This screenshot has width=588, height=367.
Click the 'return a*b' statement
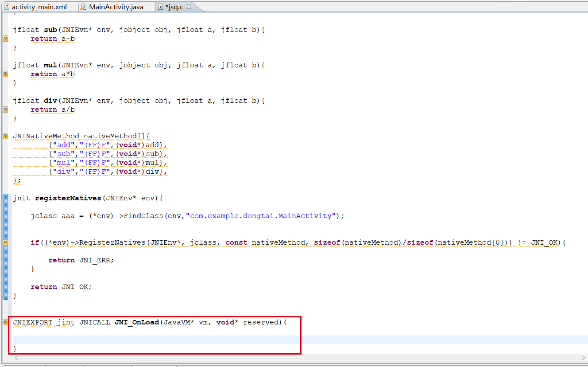tap(53, 74)
